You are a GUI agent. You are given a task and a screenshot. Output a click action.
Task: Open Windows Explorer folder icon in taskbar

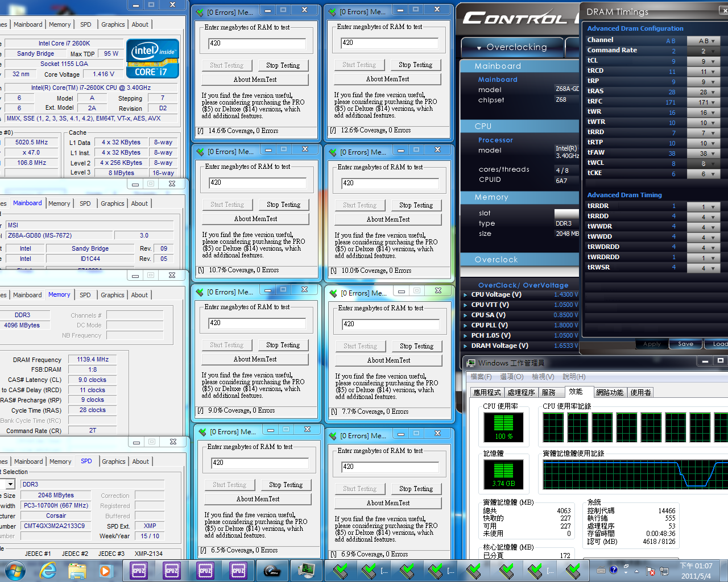pos(77,570)
